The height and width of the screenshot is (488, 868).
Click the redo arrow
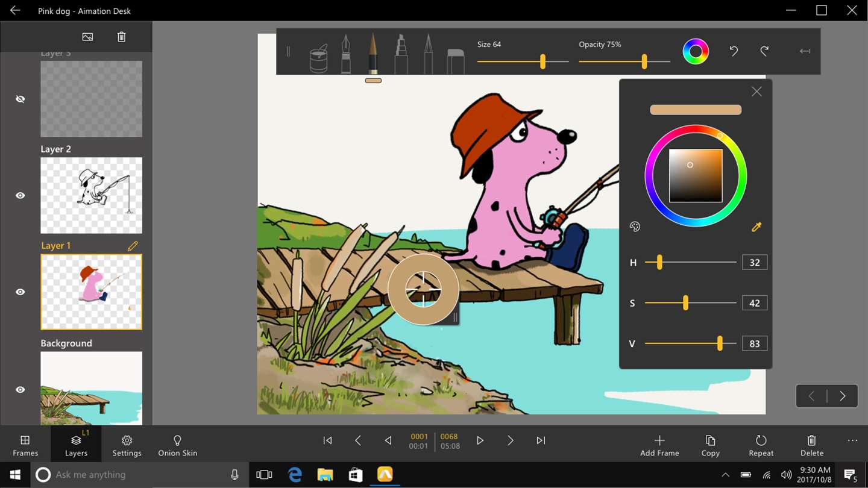click(764, 51)
